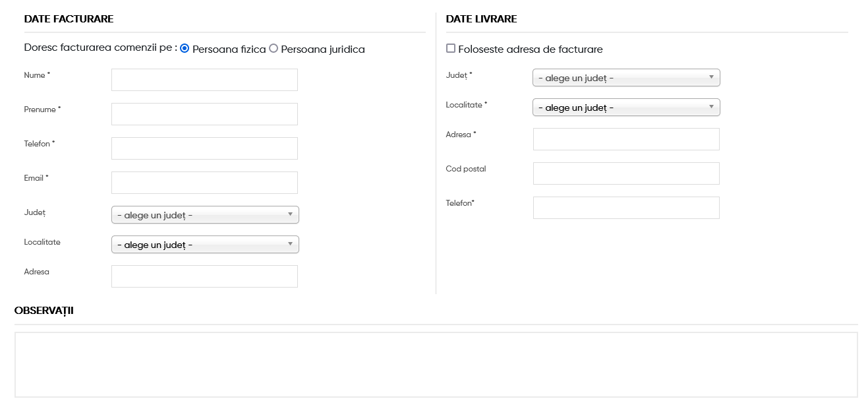Check Foloseste adresa de facturare box
The image size is (868, 403).
pyautogui.click(x=451, y=48)
